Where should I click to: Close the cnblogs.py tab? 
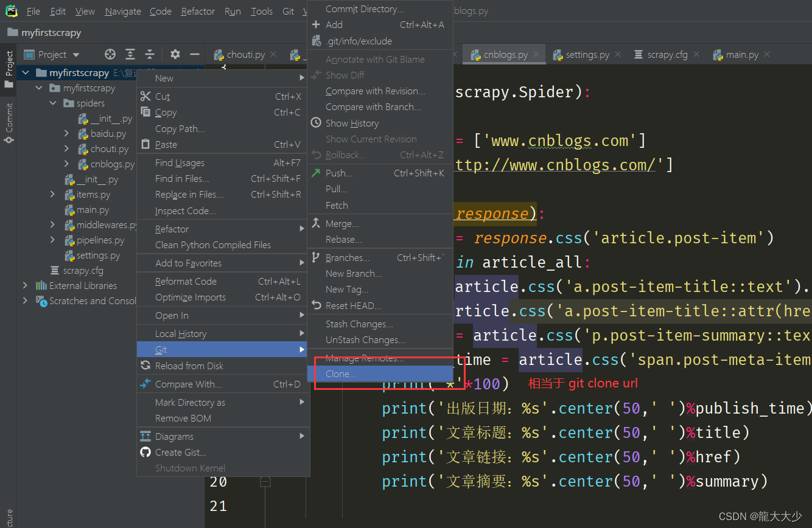click(x=536, y=55)
